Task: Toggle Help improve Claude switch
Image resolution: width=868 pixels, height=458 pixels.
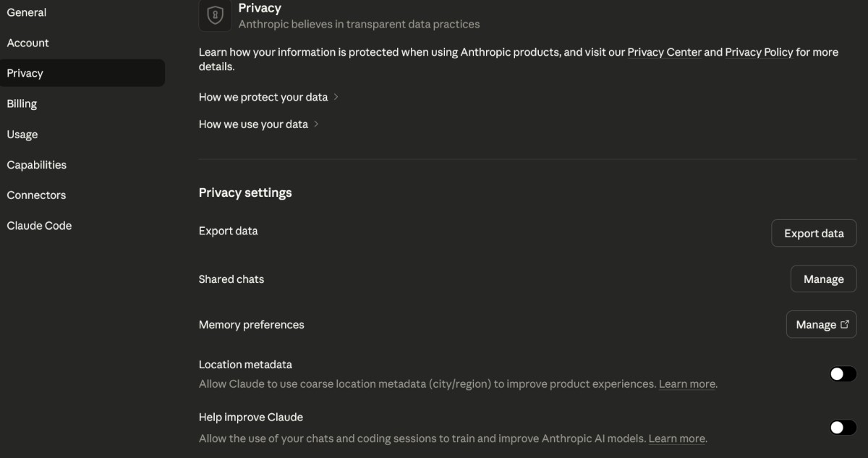Action: coord(843,428)
